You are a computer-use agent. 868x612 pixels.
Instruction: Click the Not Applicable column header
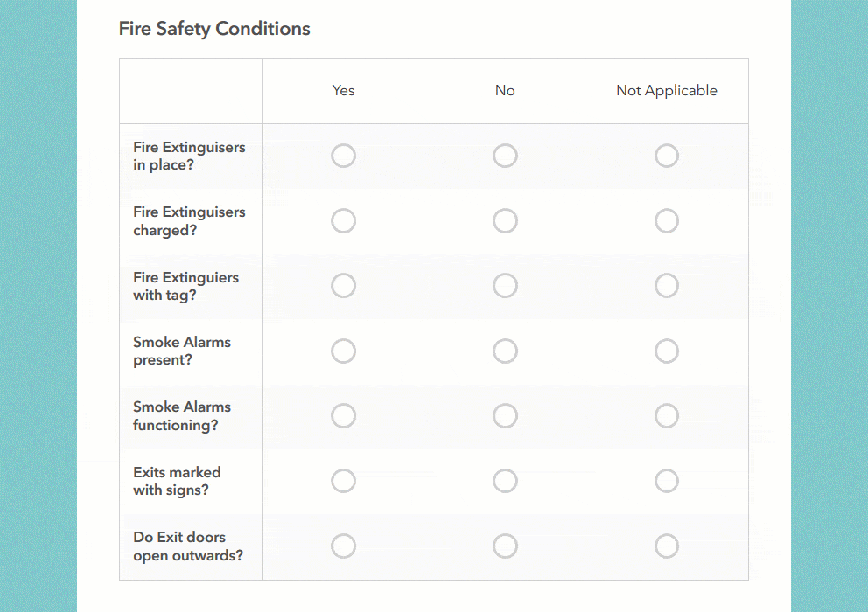tap(667, 90)
